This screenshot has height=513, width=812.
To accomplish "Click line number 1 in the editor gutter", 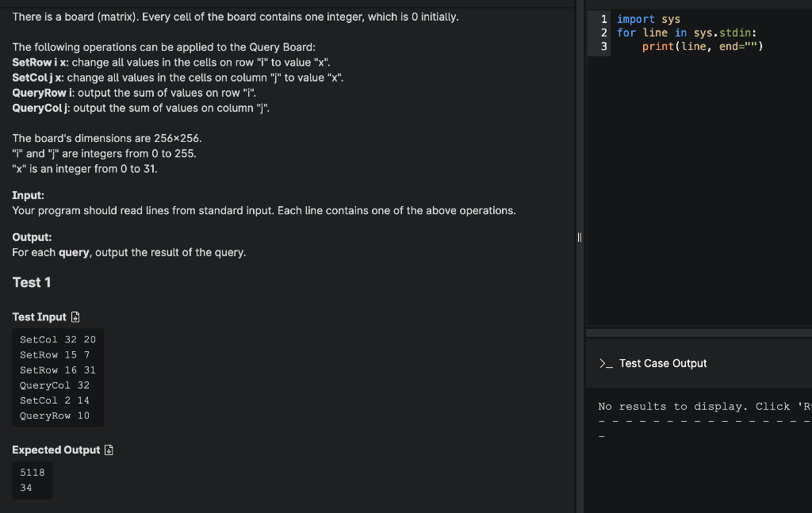I will pos(603,18).
